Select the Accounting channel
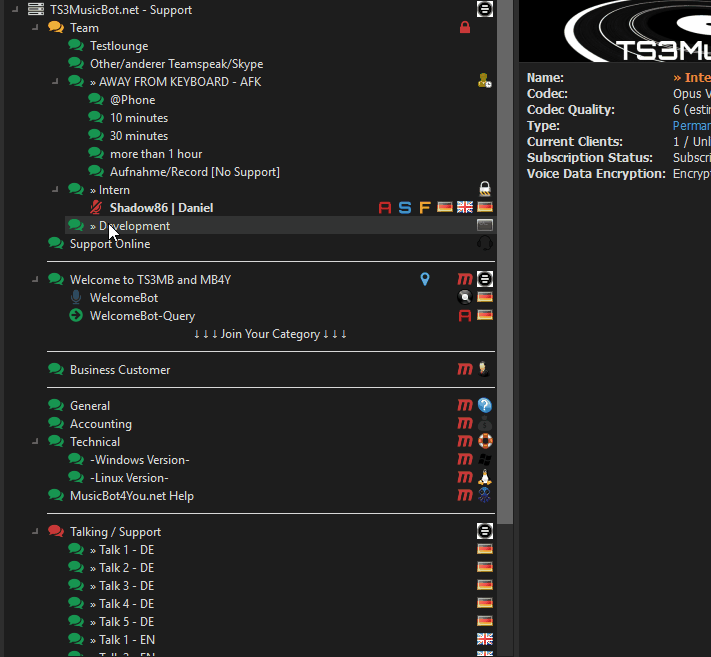Screen dimensions: 711x657 point(101,424)
